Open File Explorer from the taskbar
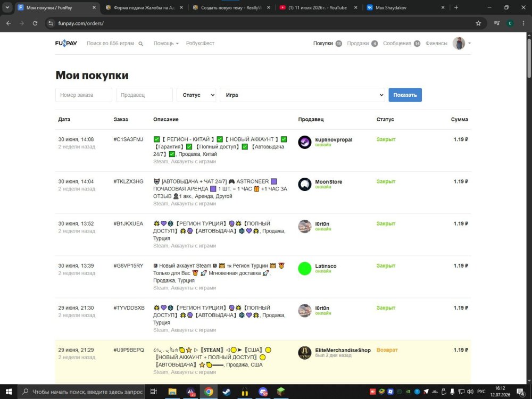The image size is (532, 399). 172,392
